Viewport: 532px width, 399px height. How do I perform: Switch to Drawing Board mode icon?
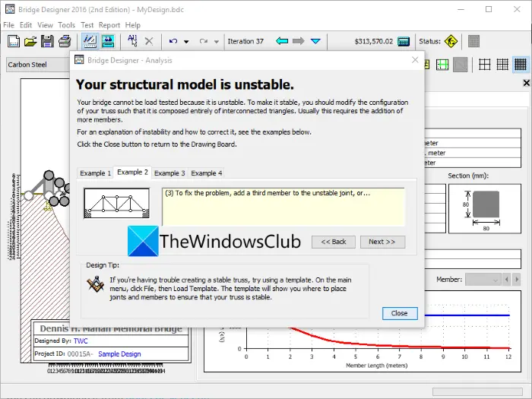(x=90, y=41)
